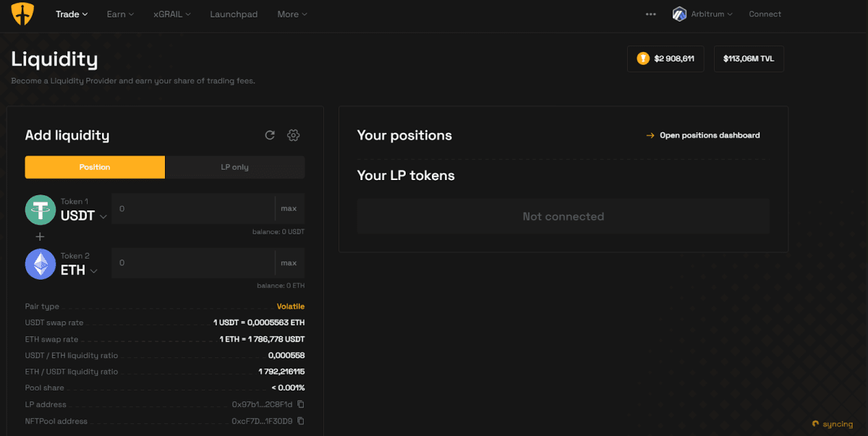
Task: Click max for the USDT amount
Action: pyautogui.click(x=289, y=208)
